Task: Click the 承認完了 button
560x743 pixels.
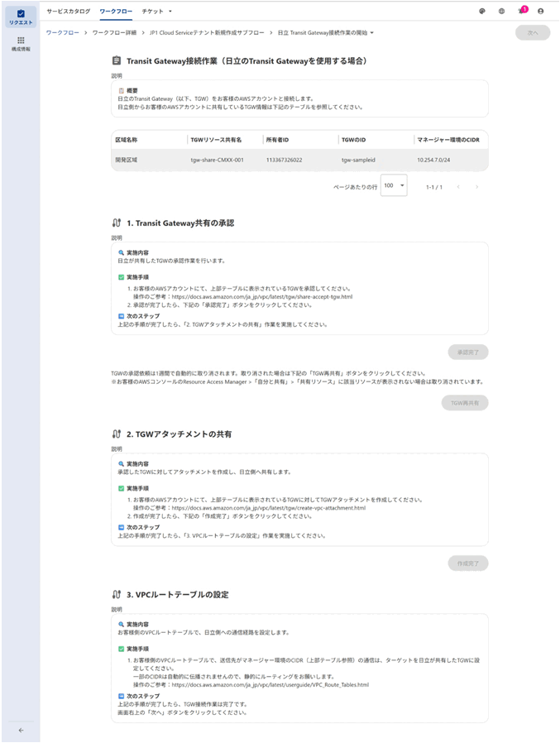Action: click(x=468, y=352)
